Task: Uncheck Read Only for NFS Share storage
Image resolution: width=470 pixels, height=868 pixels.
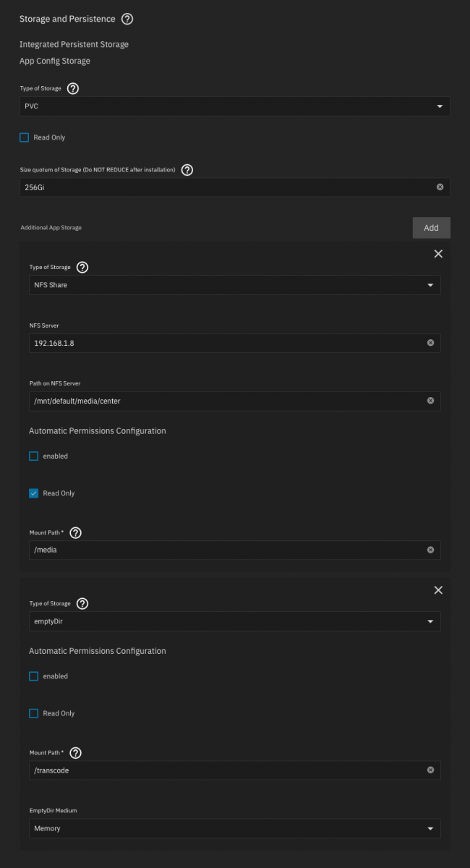Action: 34,493
